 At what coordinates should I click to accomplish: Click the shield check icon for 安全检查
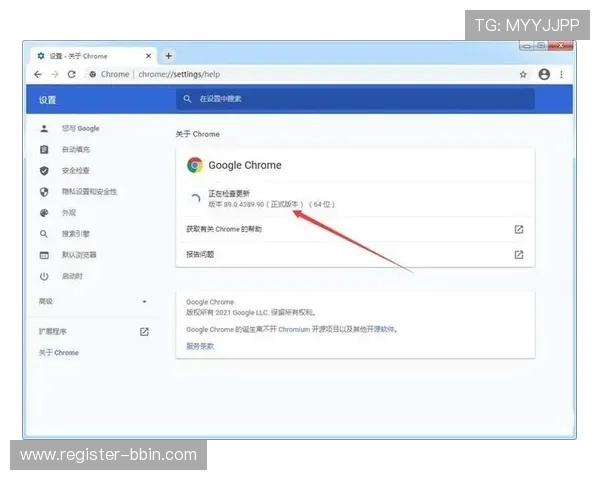pyautogui.click(x=44, y=171)
